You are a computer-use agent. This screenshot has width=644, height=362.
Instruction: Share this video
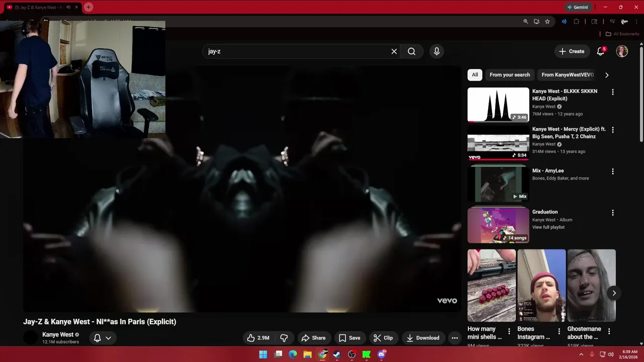tap(313, 338)
